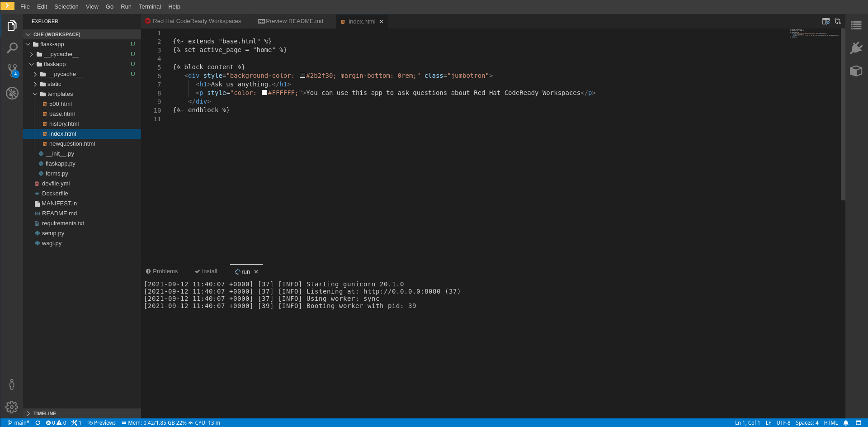Viewport: 868px width, 427px height.
Task: Open the Terminal menu
Action: click(x=150, y=7)
